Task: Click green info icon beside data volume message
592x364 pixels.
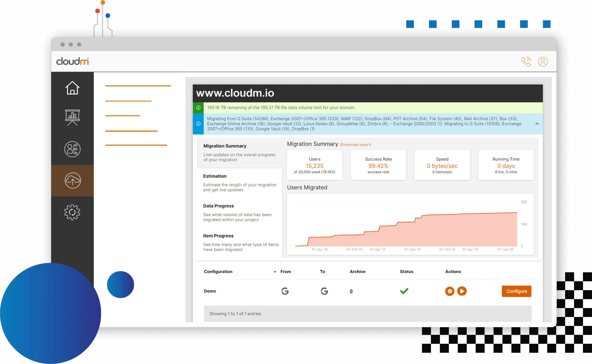Action: point(198,108)
